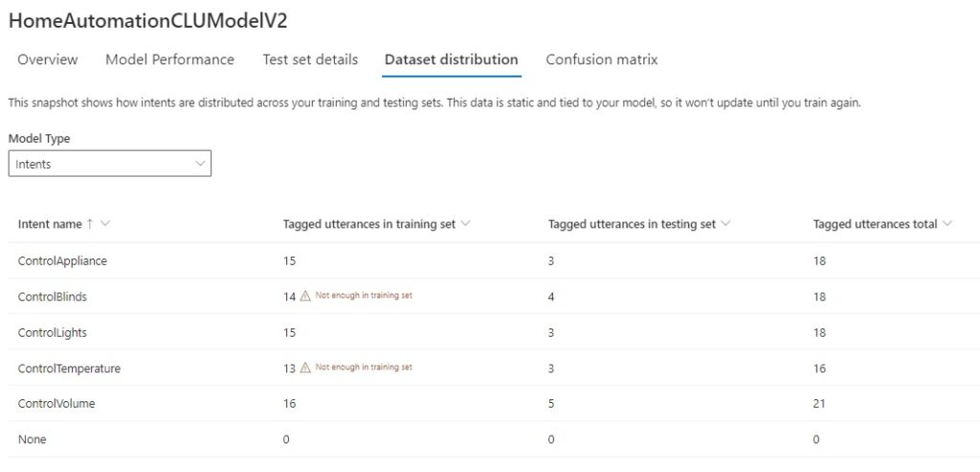980x472 pixels.
Task: Click sort arrow beside Intent name
Action: click(90, 224)
